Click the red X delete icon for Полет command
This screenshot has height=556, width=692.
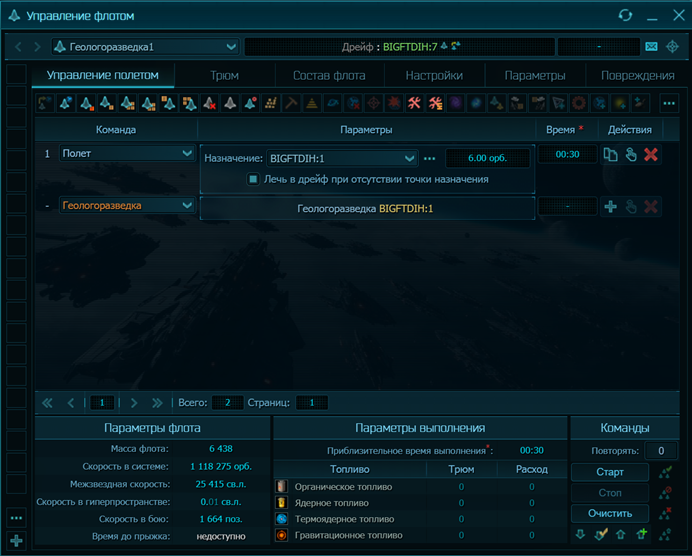651,154
